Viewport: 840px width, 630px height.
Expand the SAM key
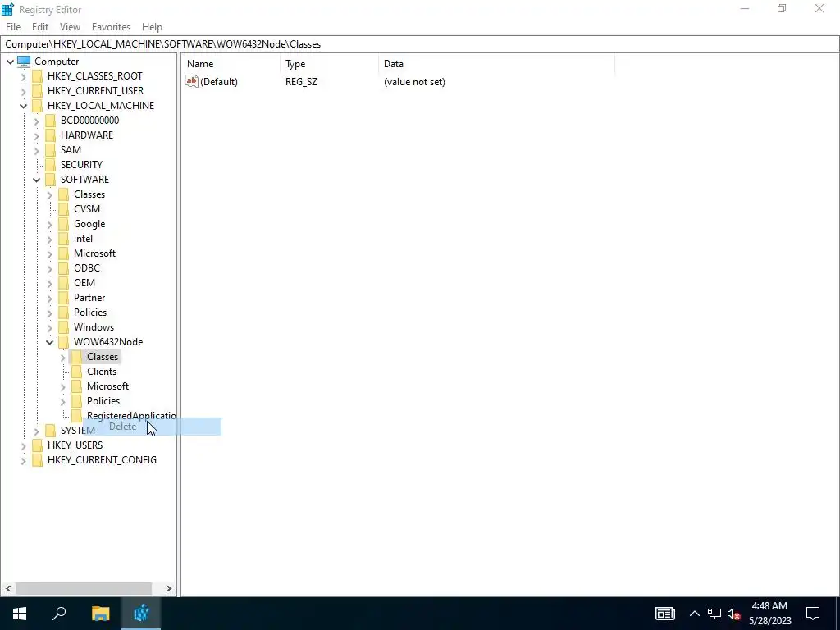pos(36,151)
